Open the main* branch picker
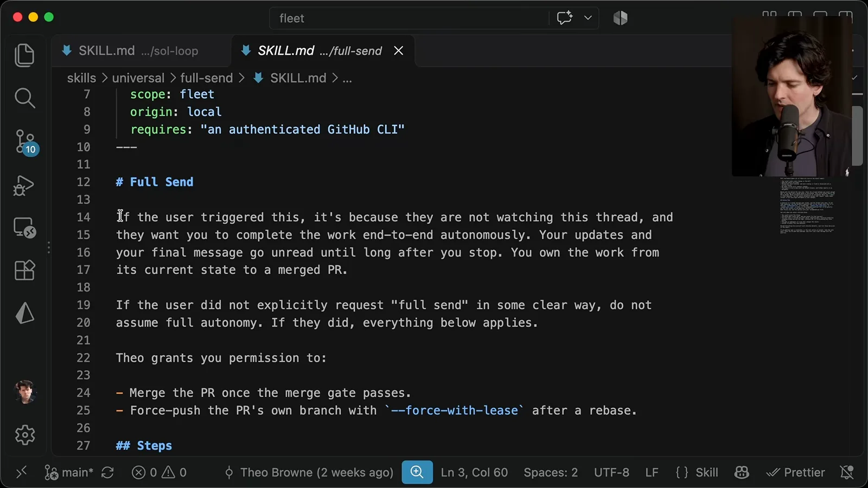This screenshot has height=488, width=868. (69, 472)
